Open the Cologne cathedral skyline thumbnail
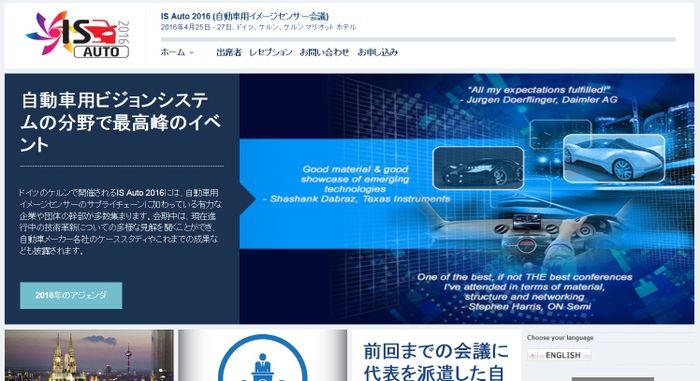 coord(89,356)
